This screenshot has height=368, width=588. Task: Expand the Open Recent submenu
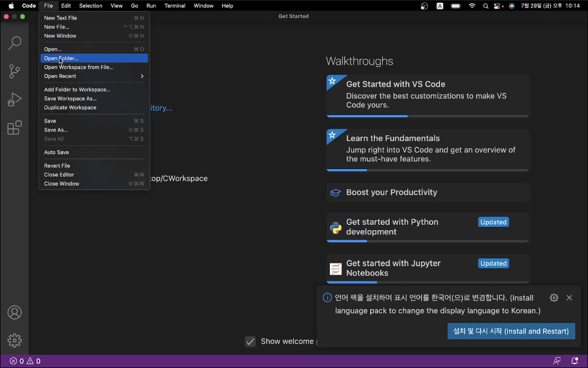tap(94, 76)
